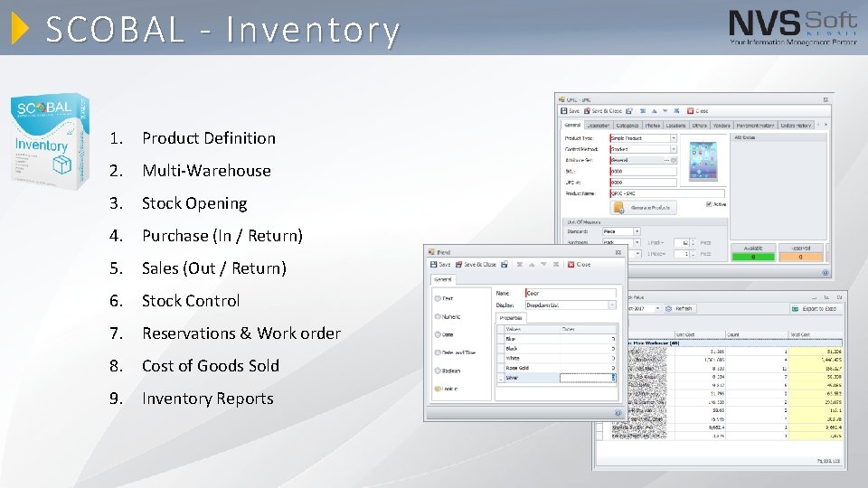868x488 pixels.
Task: Click Unit Cost column header
Action: click(x=700, y=334)
